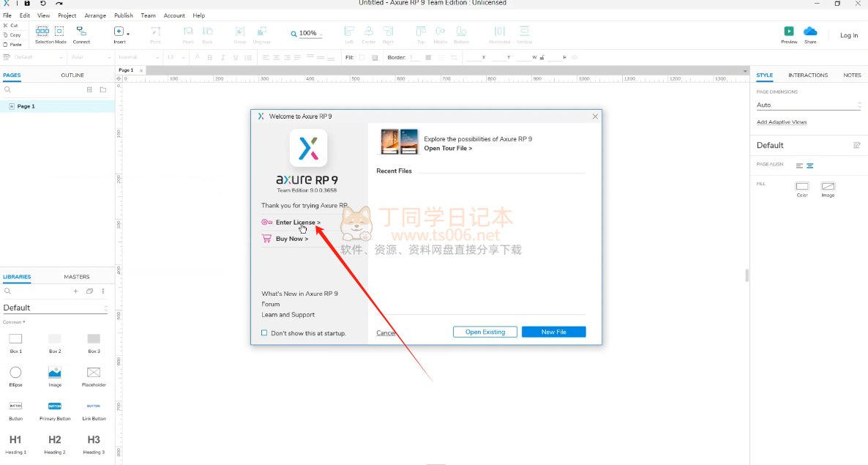This screenshot has height=465, width=868.
Task: Click the search icon in Libraries panel
Action: tap(7, 291)
